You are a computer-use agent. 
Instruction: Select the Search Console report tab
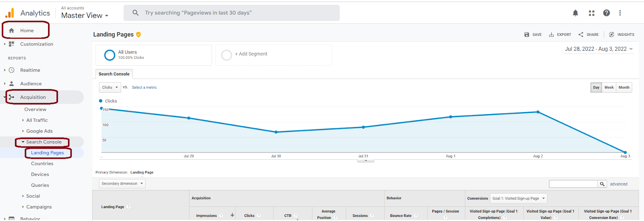[114, 74]
